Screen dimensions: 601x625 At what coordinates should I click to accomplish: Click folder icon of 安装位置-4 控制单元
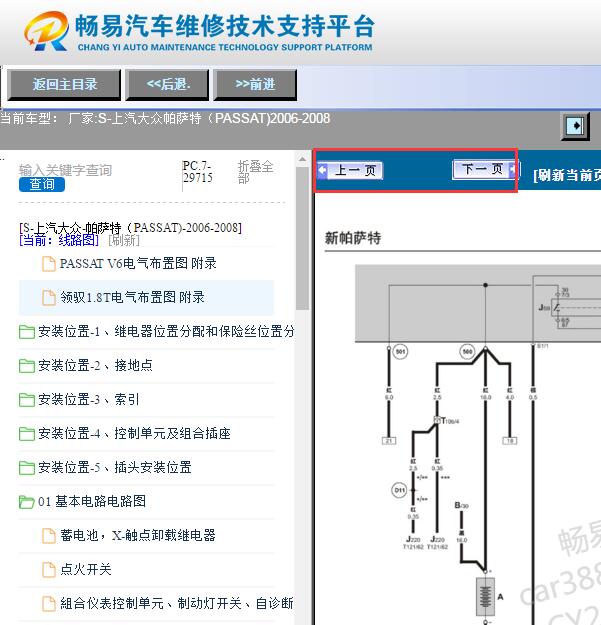(x=27, y=434)
